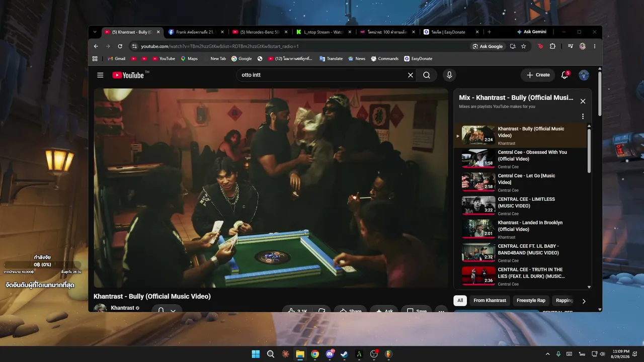Play 'TRUTH IN THE LIES' from the mix
Viewport: 644px width, 362px height.
pos(520,277)
